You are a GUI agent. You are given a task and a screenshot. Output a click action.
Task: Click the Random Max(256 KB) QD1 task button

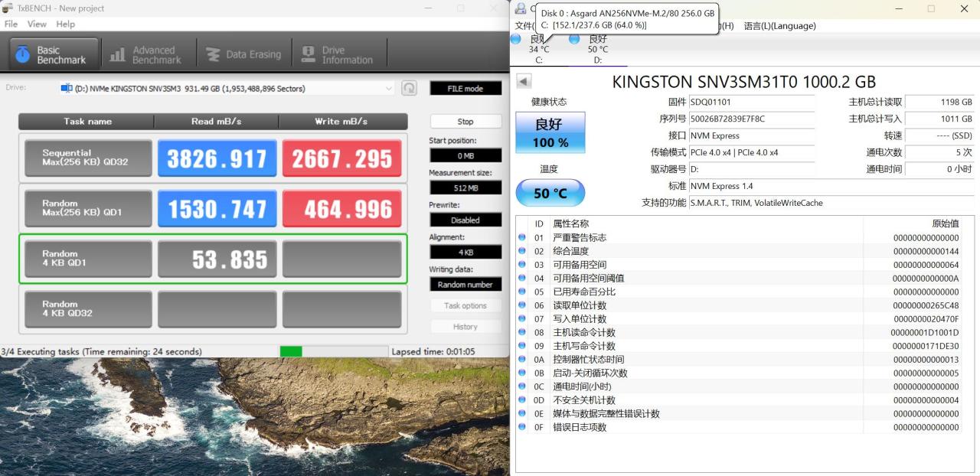87,208
